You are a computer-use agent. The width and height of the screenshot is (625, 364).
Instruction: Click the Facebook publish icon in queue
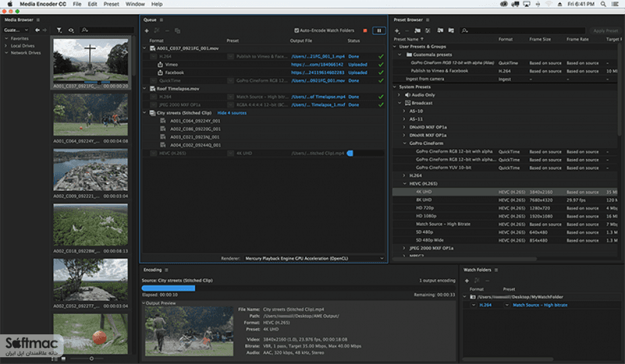[160, 73]
